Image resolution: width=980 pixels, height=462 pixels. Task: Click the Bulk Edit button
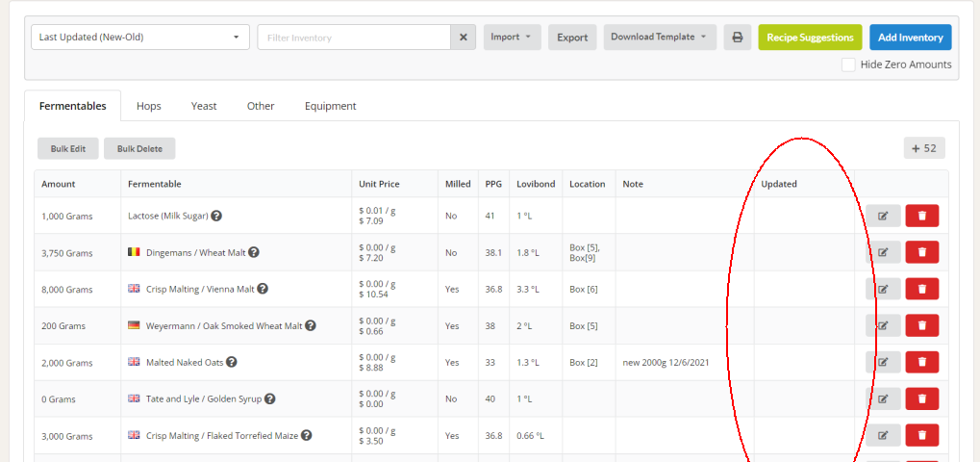(68, 149)
